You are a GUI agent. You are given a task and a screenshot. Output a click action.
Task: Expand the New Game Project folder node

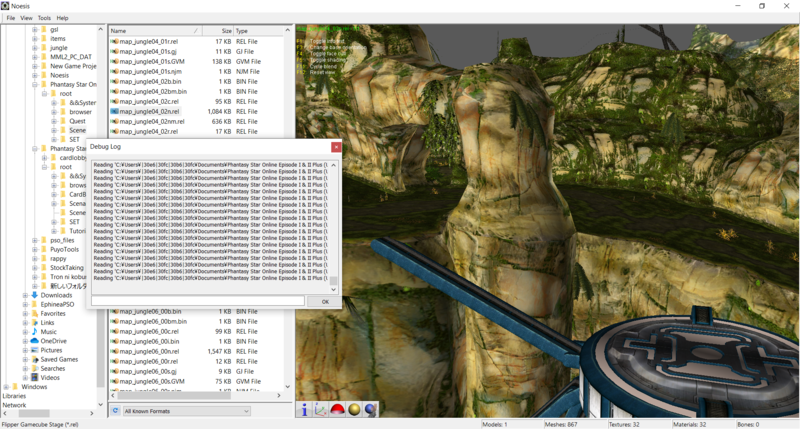(x=35, y=66)
